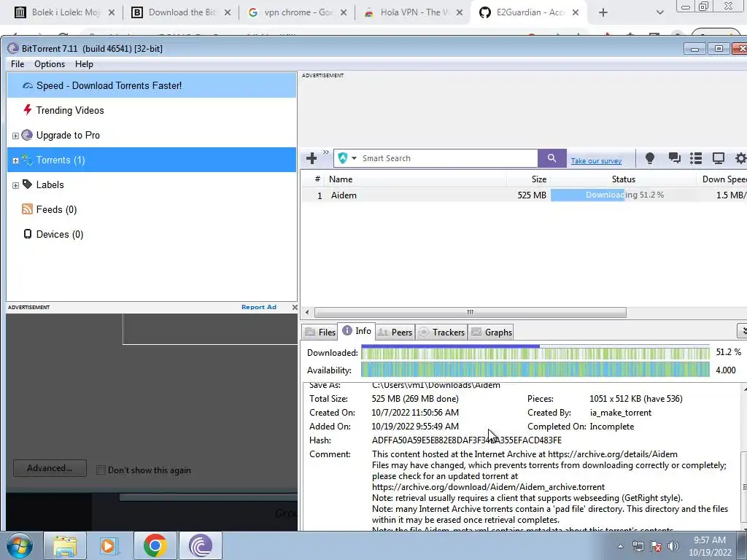Switch to the Graphs tab
Image resolution: width=747 pixels, height=560 pixels.
coord(492,332)
